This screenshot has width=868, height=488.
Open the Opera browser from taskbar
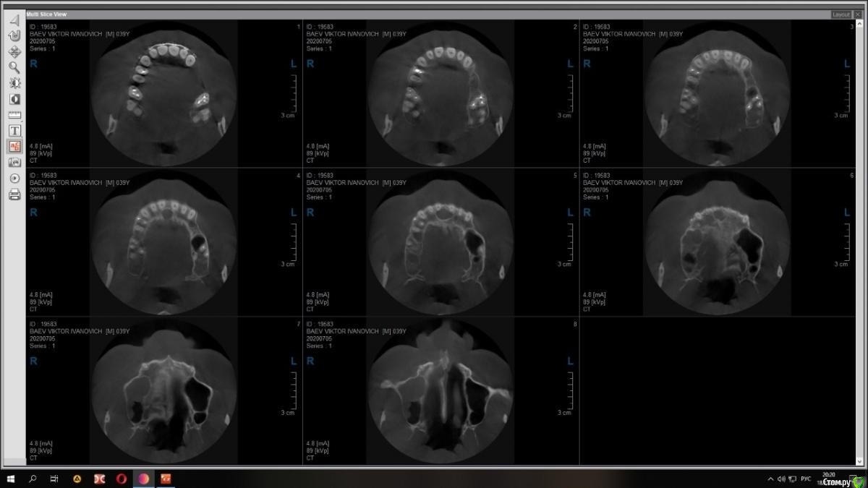click(122, 479)
